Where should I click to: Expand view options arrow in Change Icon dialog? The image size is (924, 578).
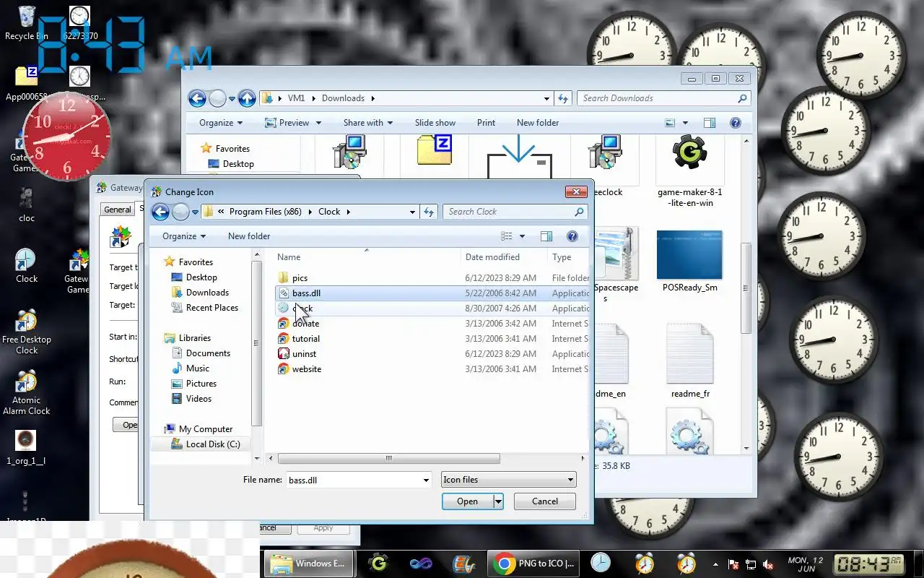click(523, 236)
